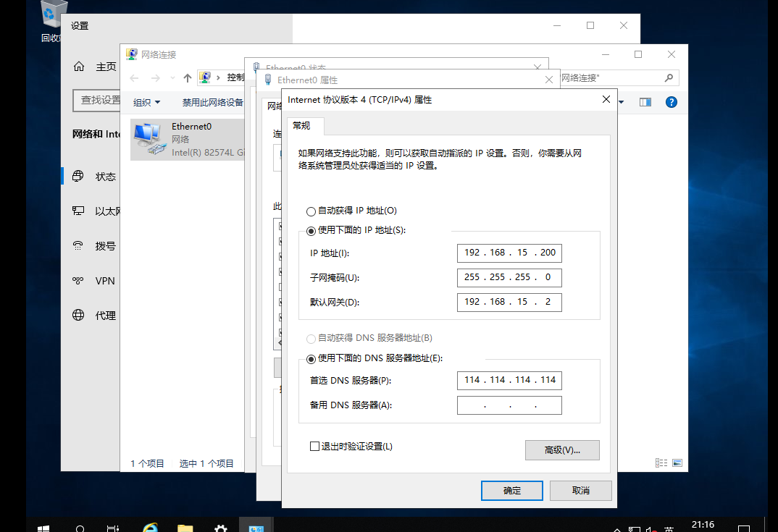Viewport: 778px width, 532px height.
Task: Click the search magnifier in Network Connections
Action: click(669, 78)
